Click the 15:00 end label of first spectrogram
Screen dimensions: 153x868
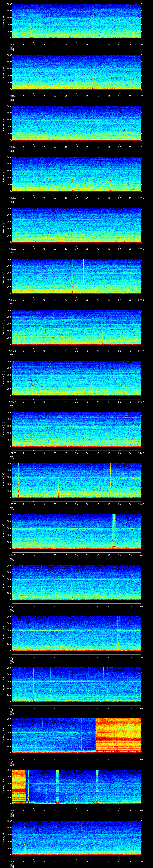click(x=141, y=44)
